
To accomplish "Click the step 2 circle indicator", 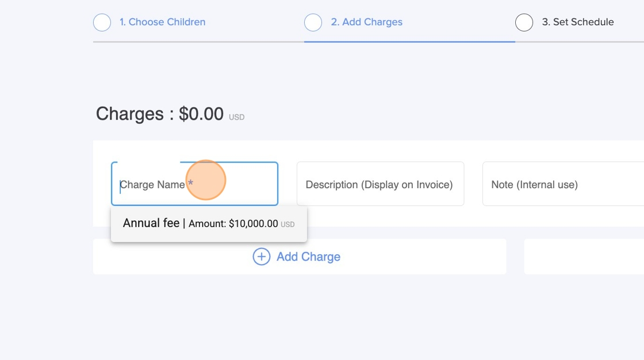I will tap(313, 22).
